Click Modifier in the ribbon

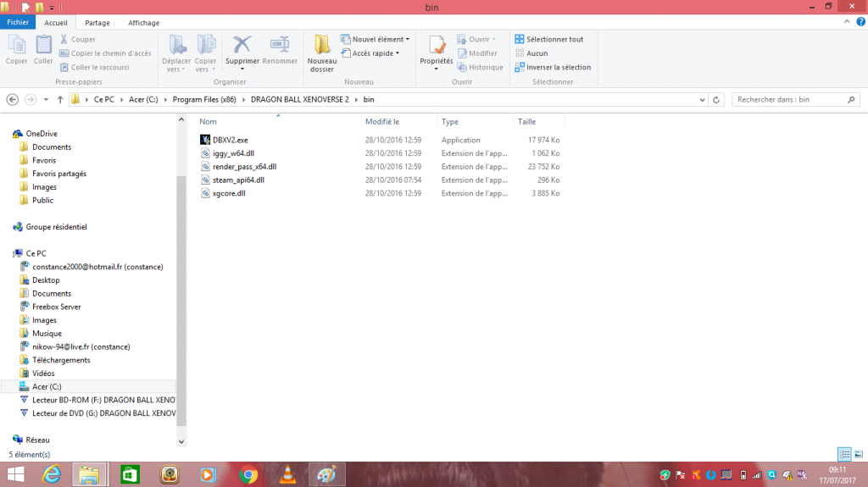point(477,53)
